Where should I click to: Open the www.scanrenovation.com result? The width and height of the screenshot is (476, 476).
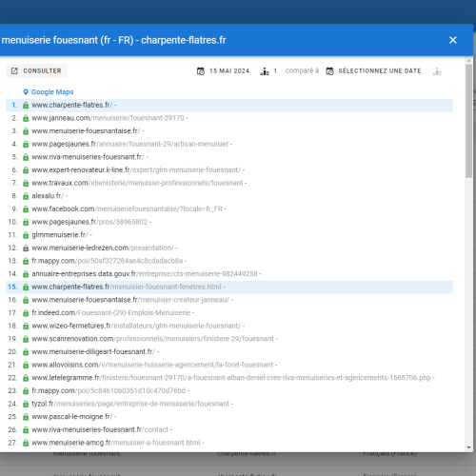point(152,339)
